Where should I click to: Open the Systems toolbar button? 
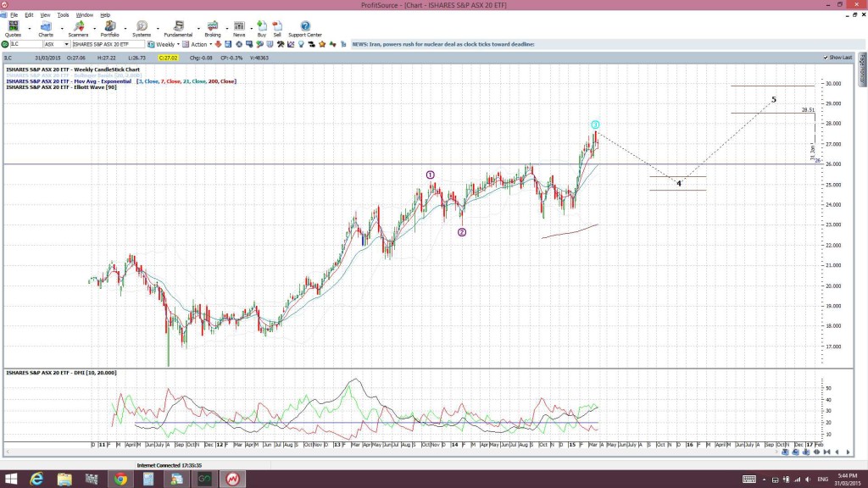(x=142, y=29)
